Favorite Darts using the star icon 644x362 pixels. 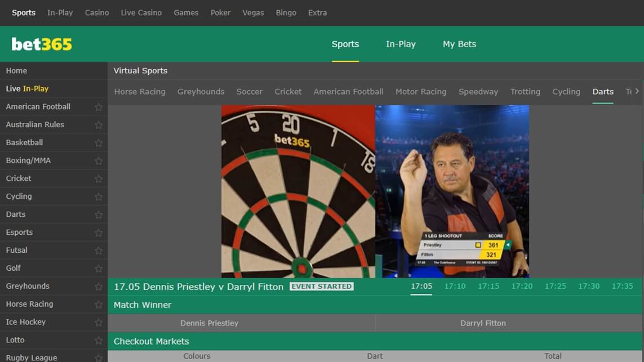(x=99, y=214)
